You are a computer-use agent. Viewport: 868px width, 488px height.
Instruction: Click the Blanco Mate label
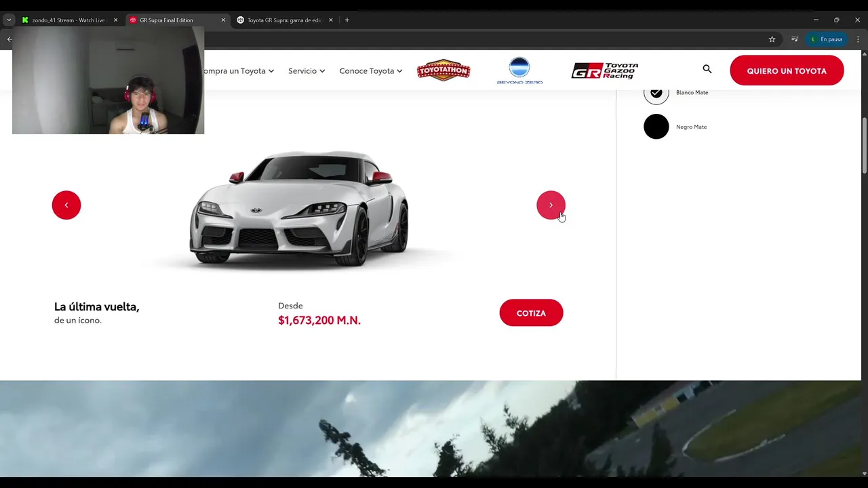tap(692, 93)
